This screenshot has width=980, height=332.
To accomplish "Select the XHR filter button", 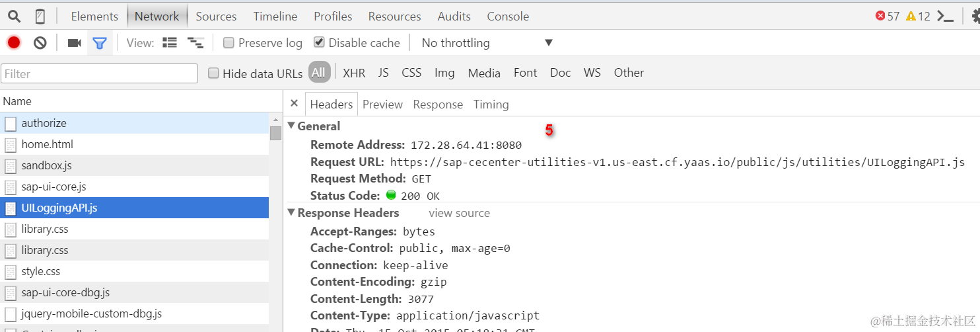I will [354, 73].
